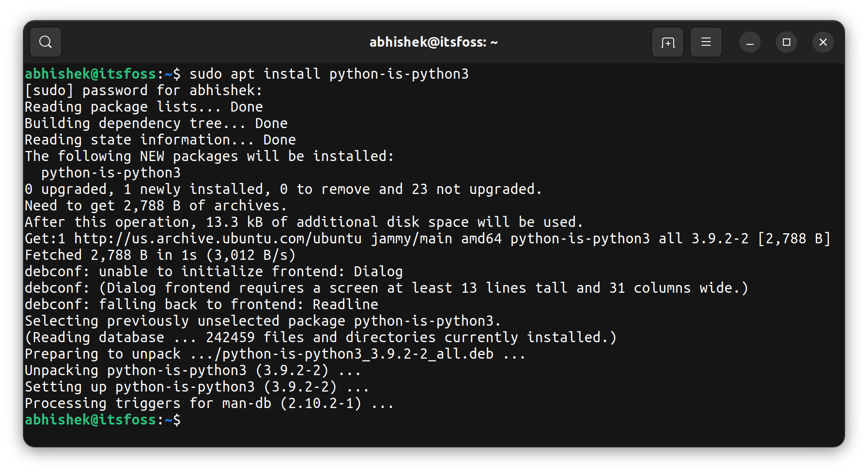Click the '[sudo] password for abhishek' line
The height and width of the screenshot is (473, 868).
point(144,90)
